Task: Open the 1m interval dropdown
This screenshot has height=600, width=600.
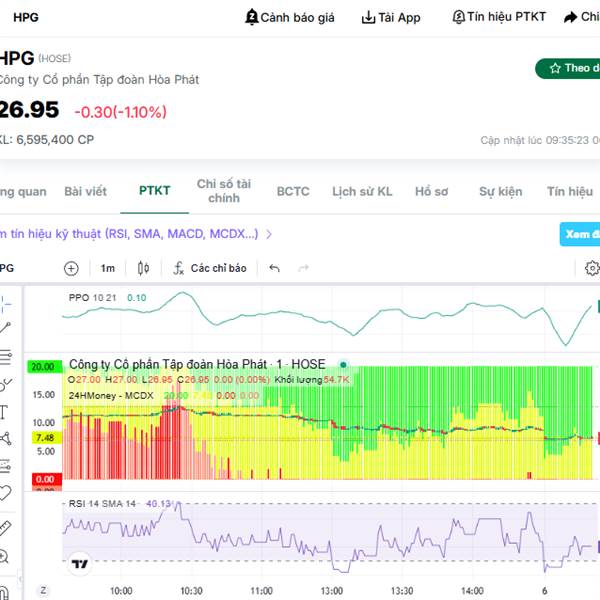Action: pos(108,268)
